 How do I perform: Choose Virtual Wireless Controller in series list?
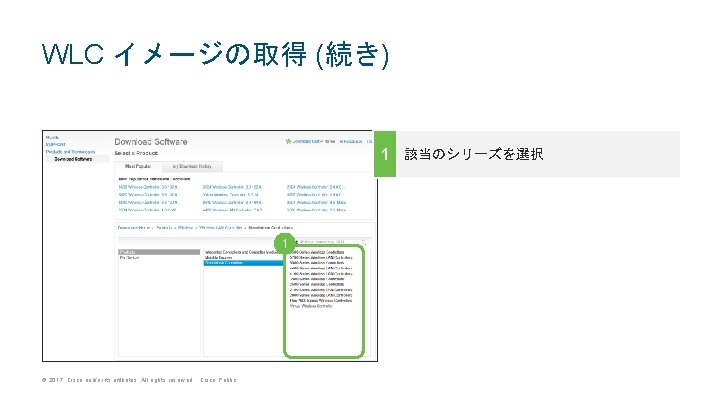311,306
